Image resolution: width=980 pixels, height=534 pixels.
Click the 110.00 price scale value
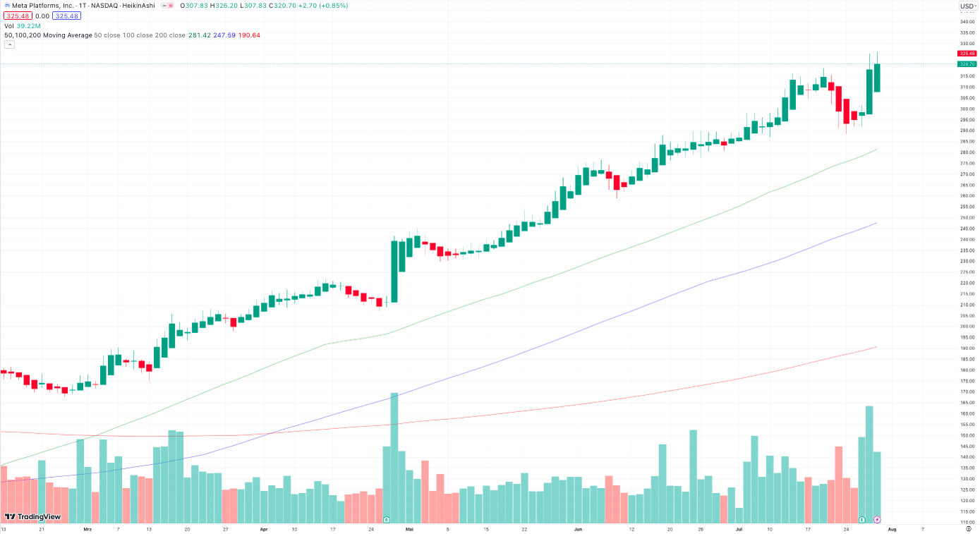[x=967, y=522]
